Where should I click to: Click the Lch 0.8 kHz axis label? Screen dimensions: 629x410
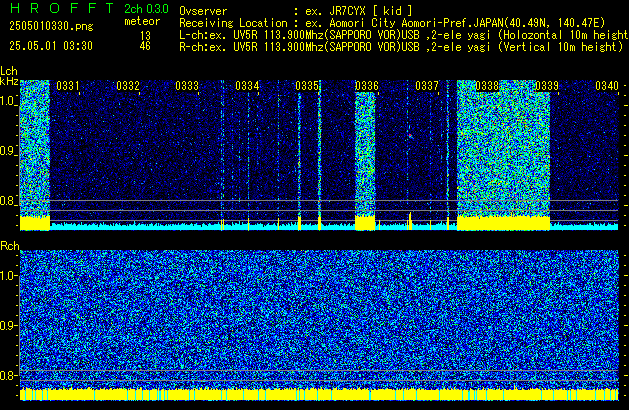8,201
